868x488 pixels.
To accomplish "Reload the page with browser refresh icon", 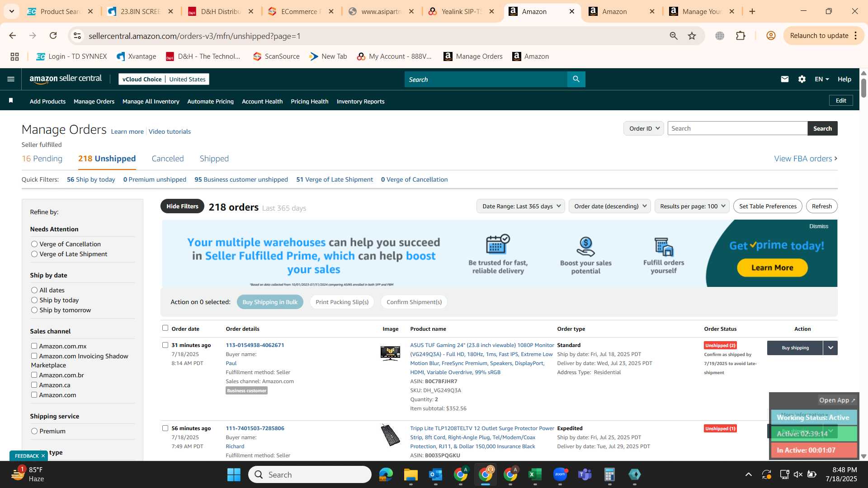I will (53, 36).
